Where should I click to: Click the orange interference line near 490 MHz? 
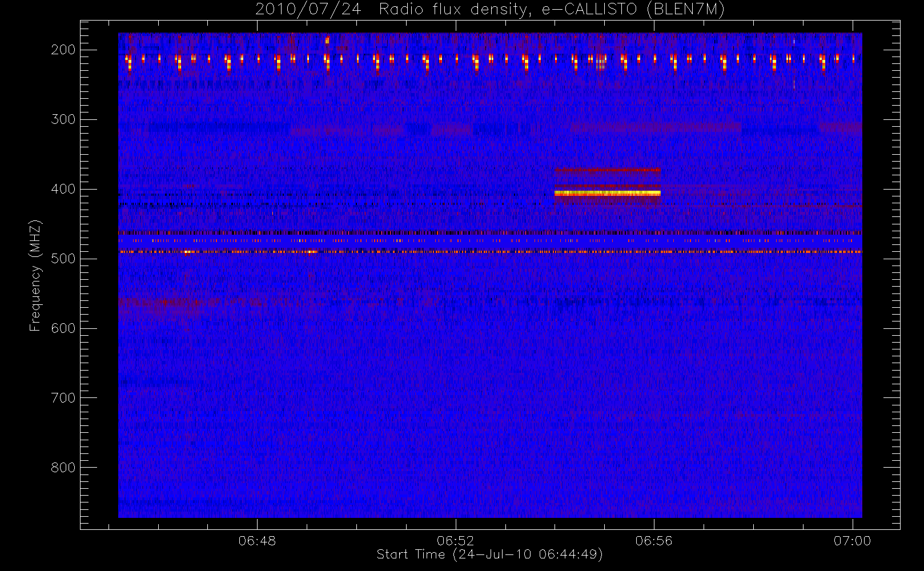pos(490,251)
